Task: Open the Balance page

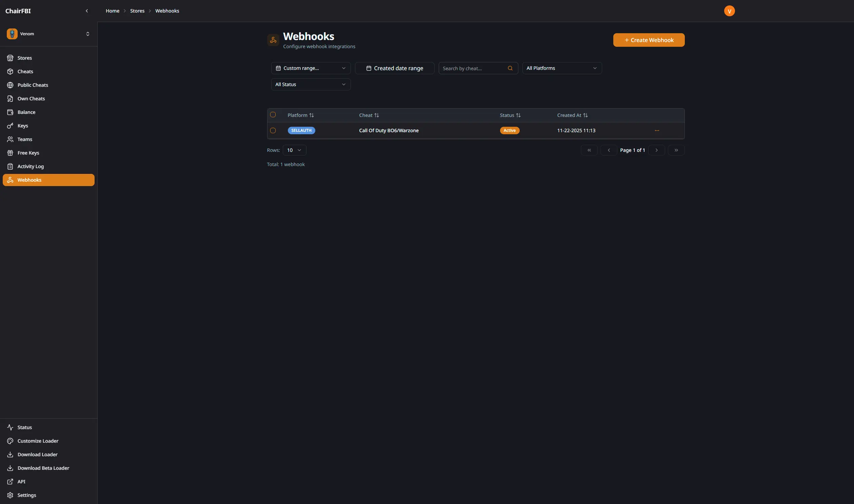Action: tap(26, 112)
